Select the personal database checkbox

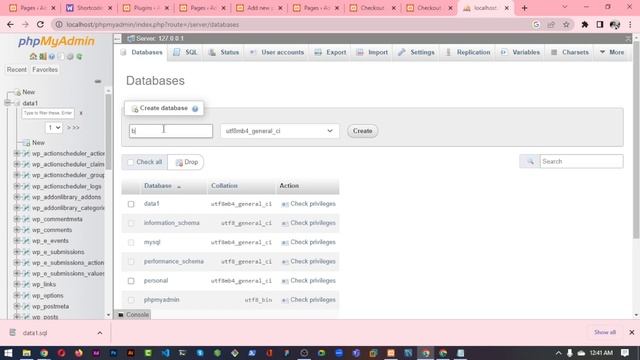[x=131, y=281]
